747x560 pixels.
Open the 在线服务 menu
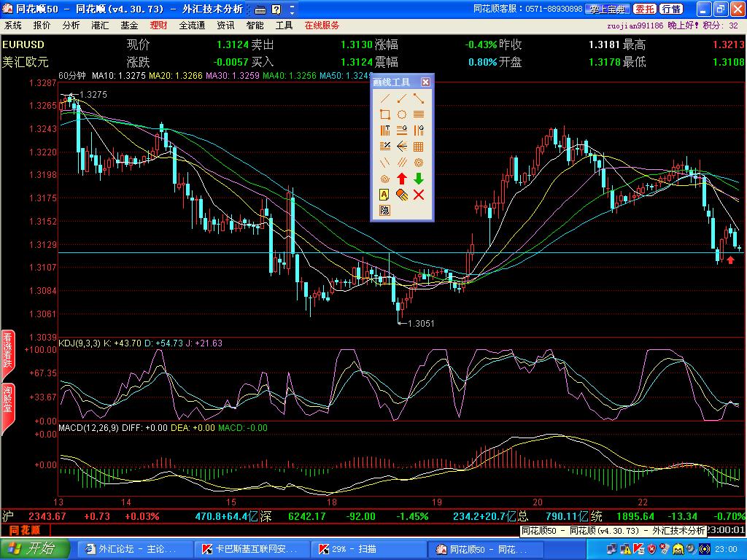pos(322,26)
